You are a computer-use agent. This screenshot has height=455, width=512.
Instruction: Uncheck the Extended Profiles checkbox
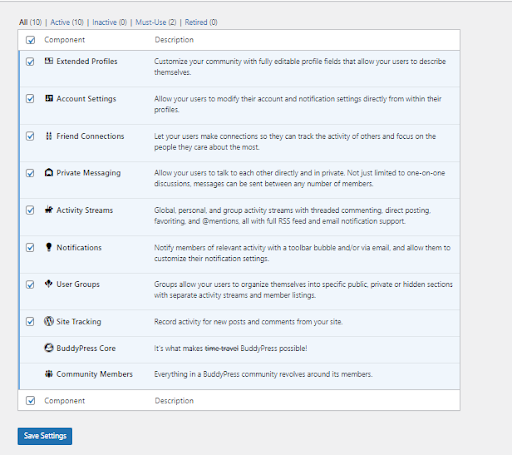30,62
